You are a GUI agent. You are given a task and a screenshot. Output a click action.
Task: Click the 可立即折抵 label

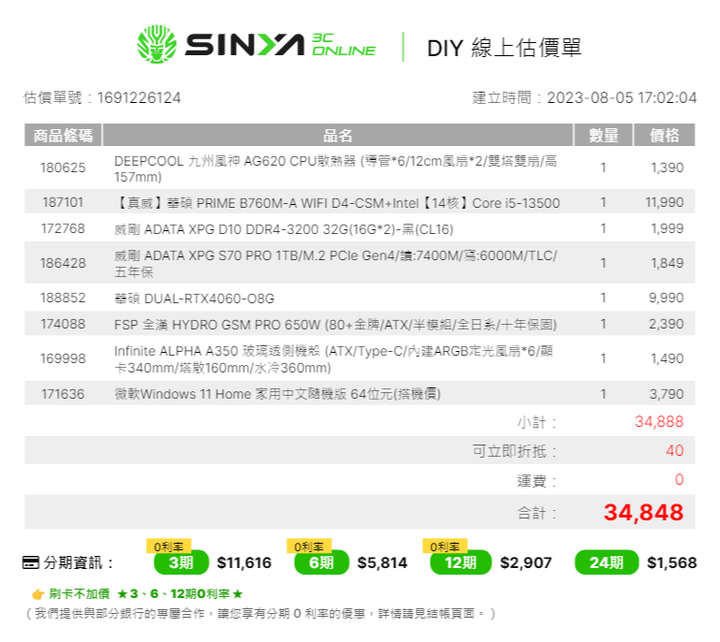click(x=514, y=451)
